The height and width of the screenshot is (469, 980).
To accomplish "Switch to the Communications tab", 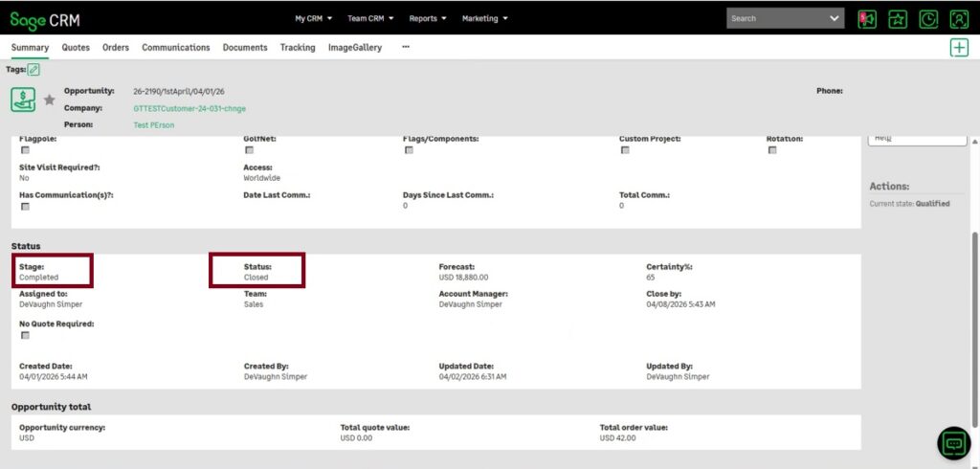I will 175,47.
